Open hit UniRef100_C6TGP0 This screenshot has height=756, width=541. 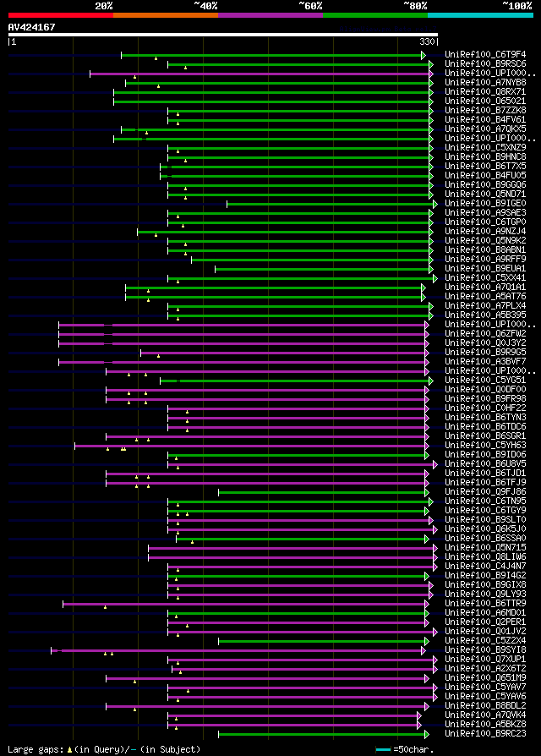[x=485, y=222]
